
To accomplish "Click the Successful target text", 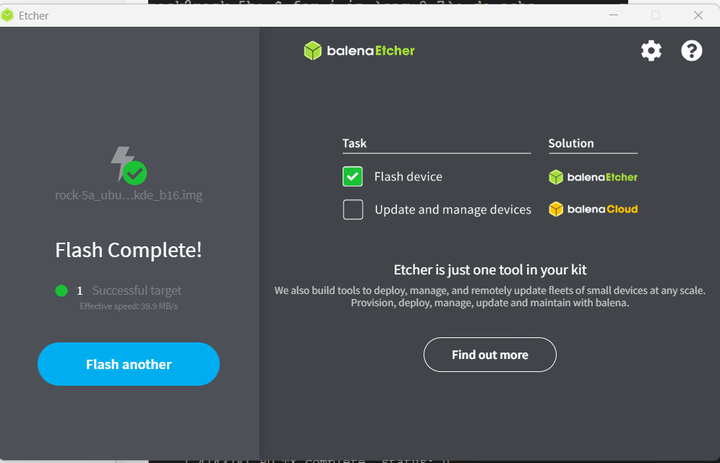I will tap(137, 291).
